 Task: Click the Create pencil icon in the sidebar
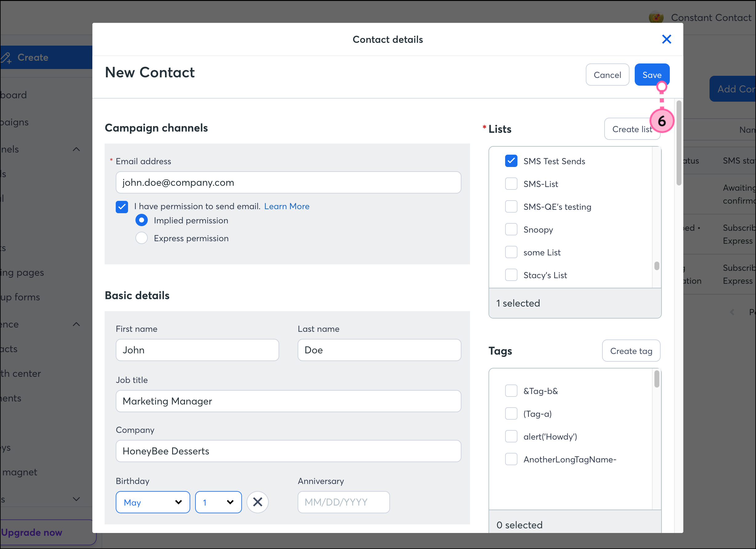click(x=6, y=58)
